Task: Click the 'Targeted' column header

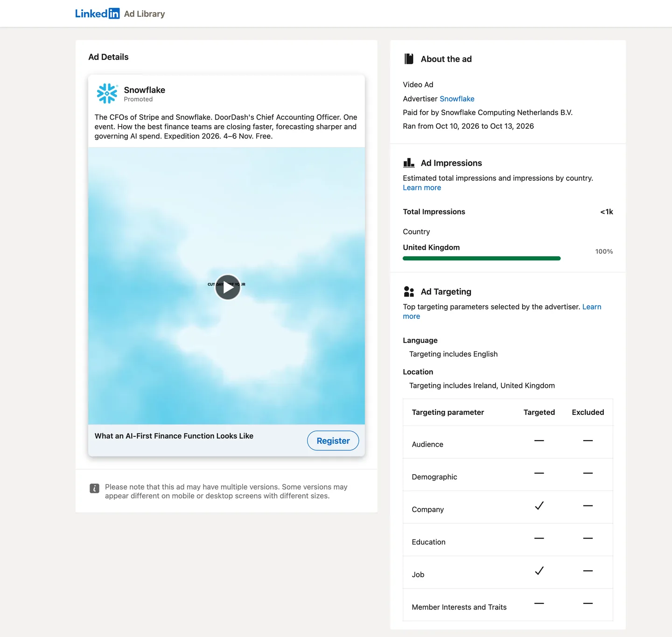Action: pos(539,413)
